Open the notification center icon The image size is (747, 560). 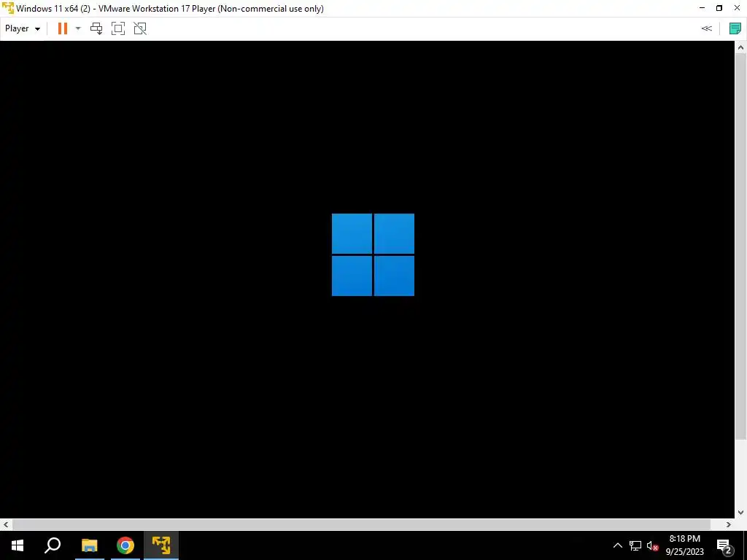tap(724, 545)
